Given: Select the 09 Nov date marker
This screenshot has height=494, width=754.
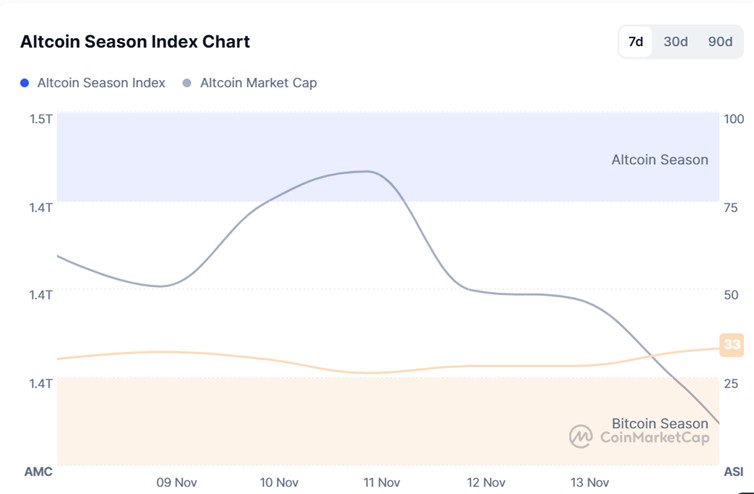Looking at the screenshot, I should click(176, 482).
